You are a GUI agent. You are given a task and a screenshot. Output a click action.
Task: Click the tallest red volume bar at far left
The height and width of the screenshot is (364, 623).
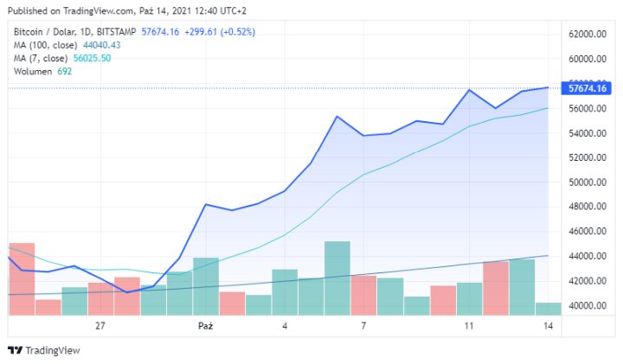22,278
